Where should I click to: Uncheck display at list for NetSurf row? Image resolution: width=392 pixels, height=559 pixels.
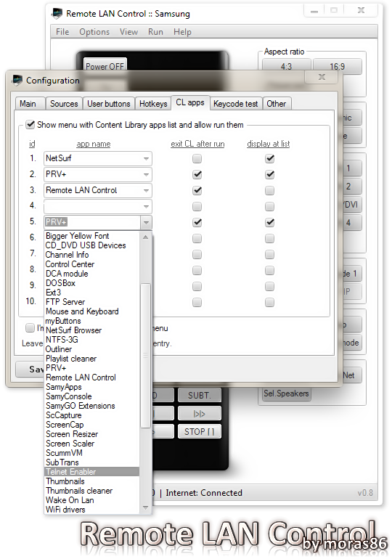click(x=270, y=159)
